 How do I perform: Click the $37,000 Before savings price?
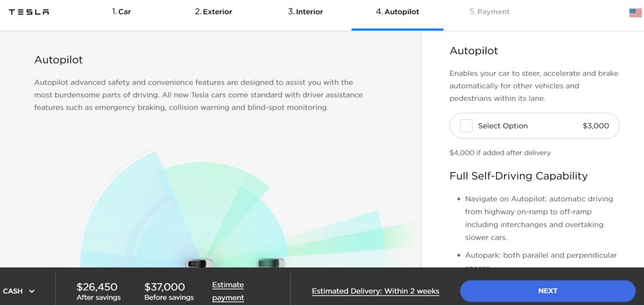pyautogui.click(x=169, y=291)
